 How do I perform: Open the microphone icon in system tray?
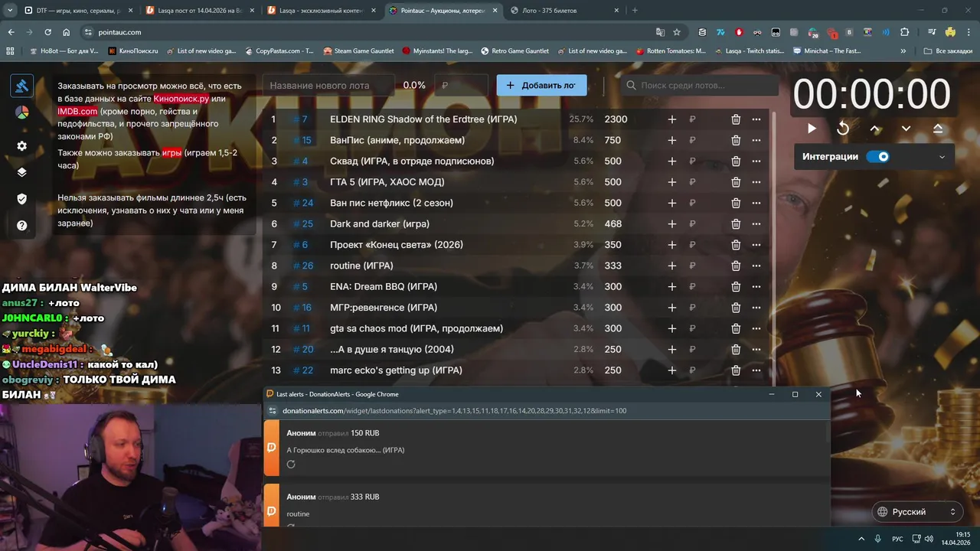point(878,539)
